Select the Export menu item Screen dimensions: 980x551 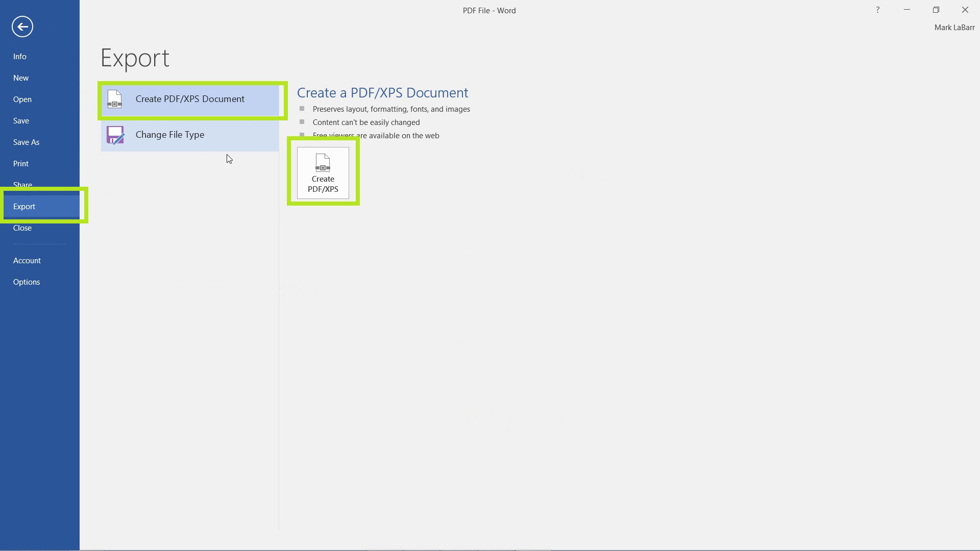point(23,206)
